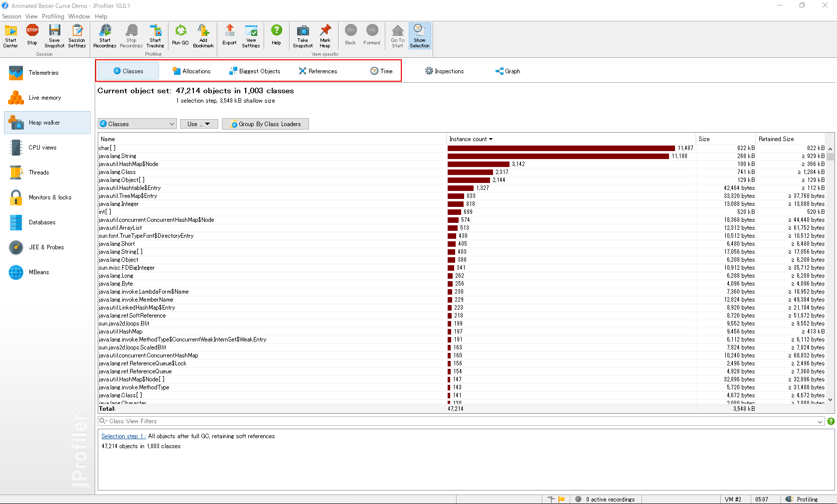The width and height of the screenshot is (837, 504).
Task: Open the Threads section
Action: [x=47, y=172]
